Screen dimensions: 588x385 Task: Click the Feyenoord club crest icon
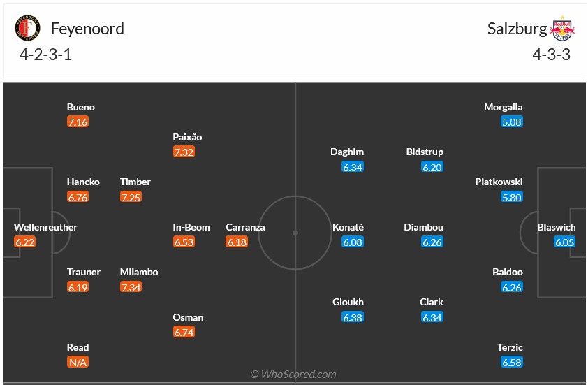[27, 29]
